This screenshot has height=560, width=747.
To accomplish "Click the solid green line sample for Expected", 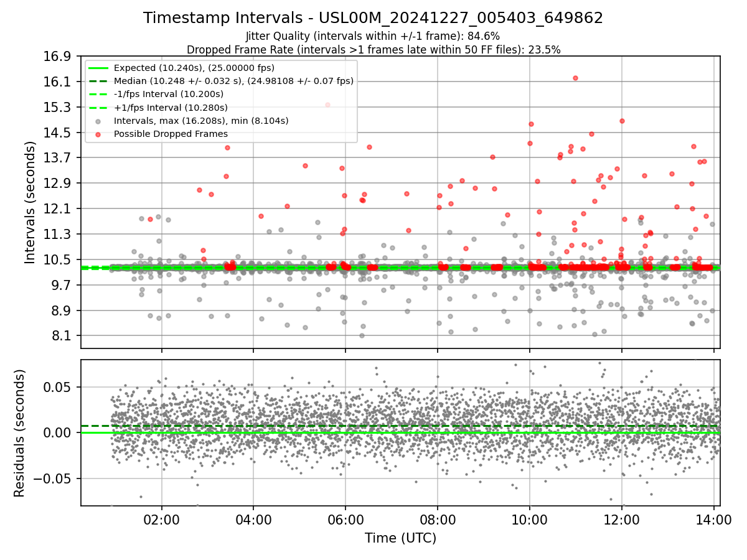I will pos(99,68).
